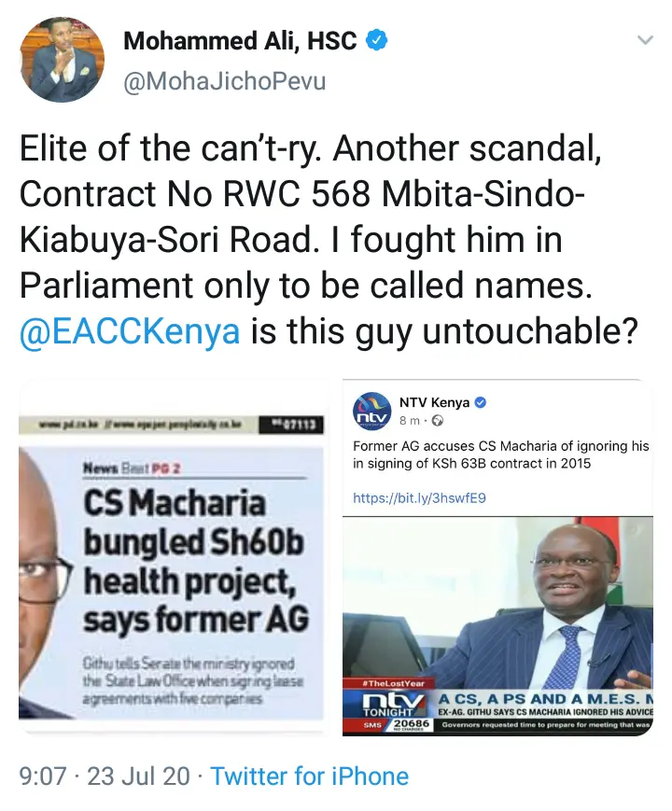Click the SMS 20686 ticker box
This screenshot has width=672, height=811.
(396, 725)
